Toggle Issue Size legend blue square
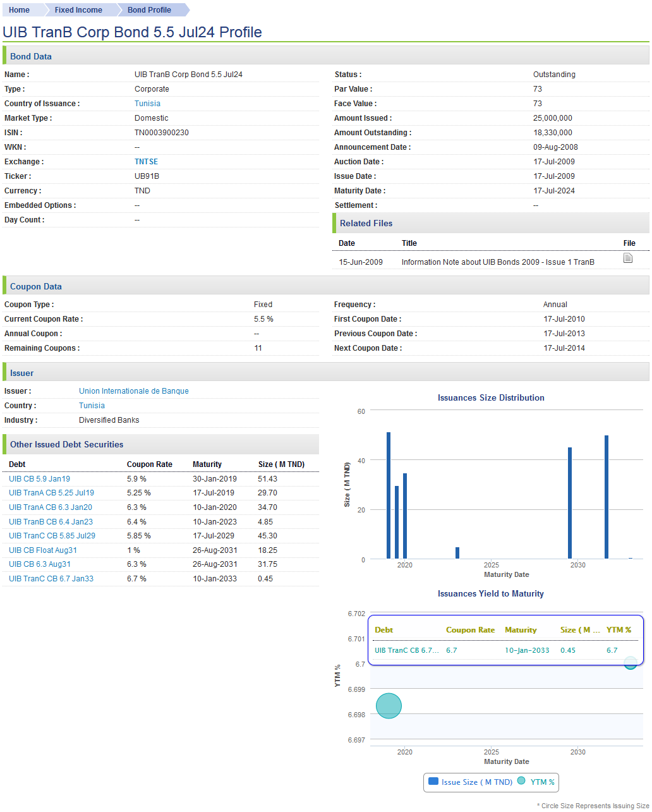Screen dimensions: 652x812 point(433,781)
